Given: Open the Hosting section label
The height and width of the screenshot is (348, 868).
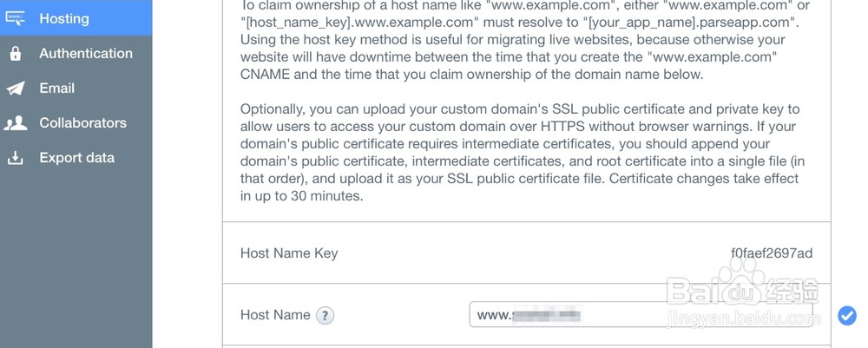Looking at the screenshot, I should [x=63, y=18].
